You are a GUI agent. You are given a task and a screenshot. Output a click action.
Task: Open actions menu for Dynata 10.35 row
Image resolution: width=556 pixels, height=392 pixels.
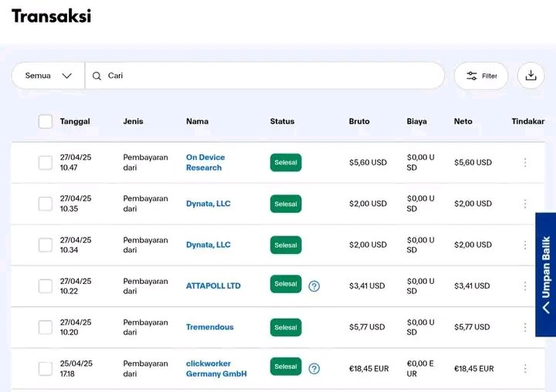[525, 204]
